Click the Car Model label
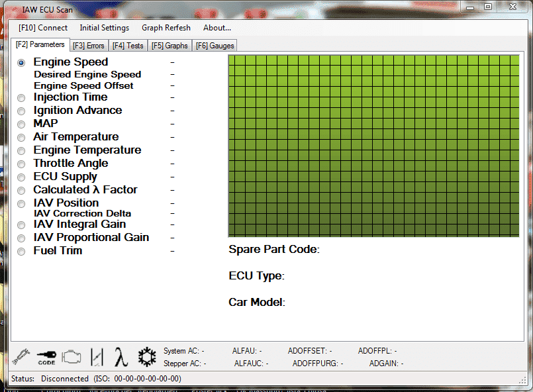This screenshot has height=392, width=533. click(257, 302)
